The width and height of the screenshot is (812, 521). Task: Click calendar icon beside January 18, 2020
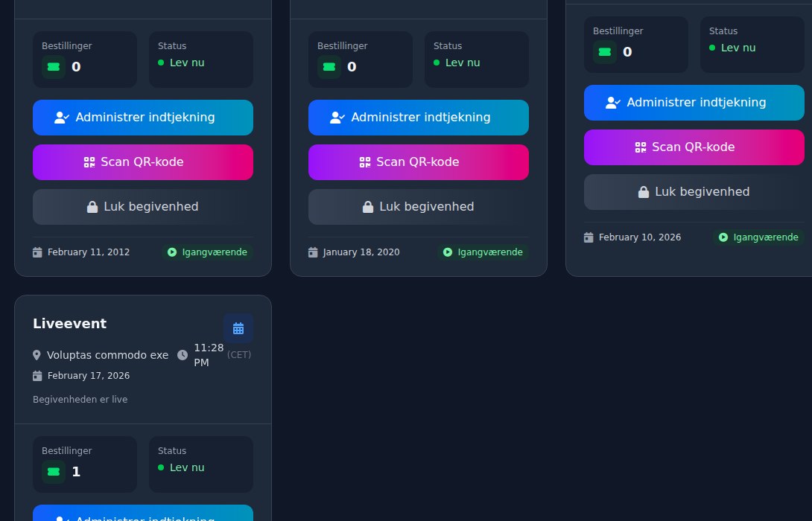(313, 252)
